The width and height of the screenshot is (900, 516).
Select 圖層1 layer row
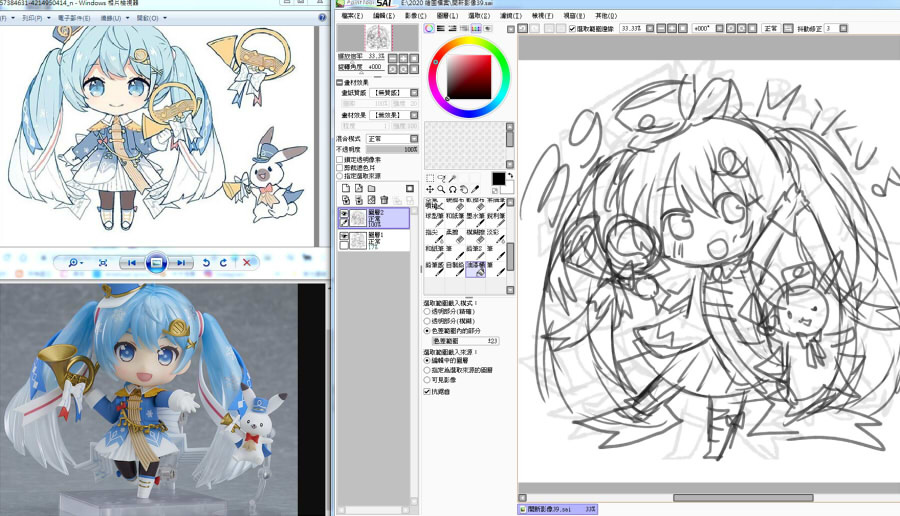[x=374, y=240]
